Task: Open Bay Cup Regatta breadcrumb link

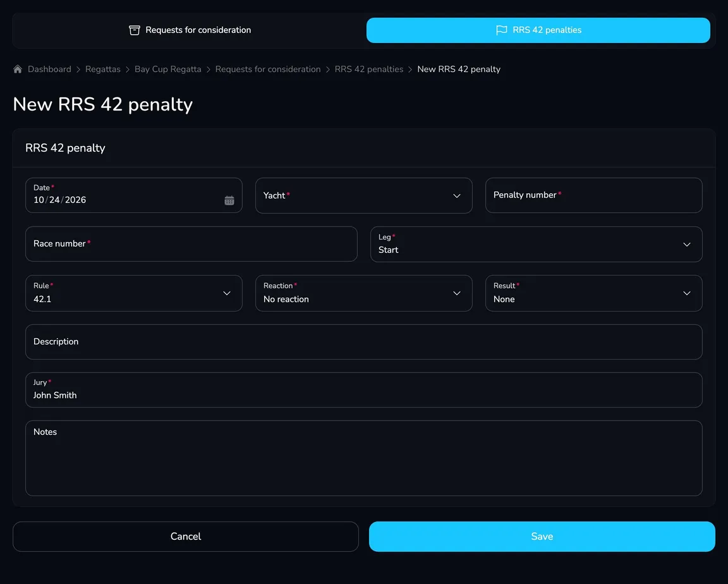Action: click(x=167, y=69)
